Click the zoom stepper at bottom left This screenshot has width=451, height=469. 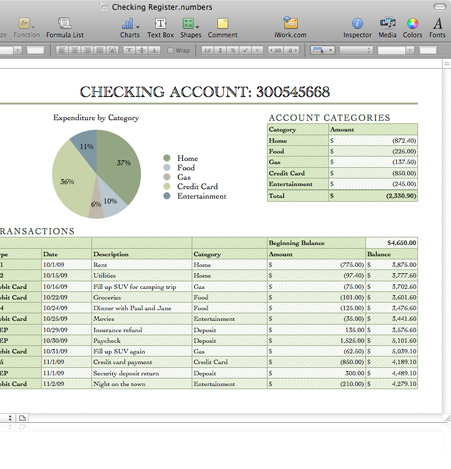point(10,418)
